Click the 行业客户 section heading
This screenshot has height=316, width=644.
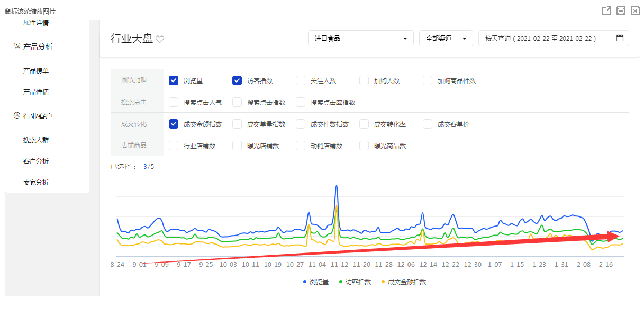(38, 115)
